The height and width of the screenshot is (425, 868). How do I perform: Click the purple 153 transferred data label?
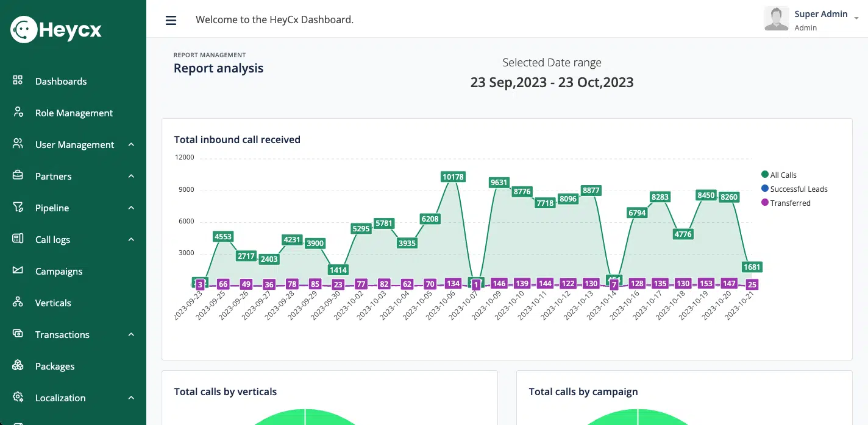pyautogui.click(x=706, y=284)
